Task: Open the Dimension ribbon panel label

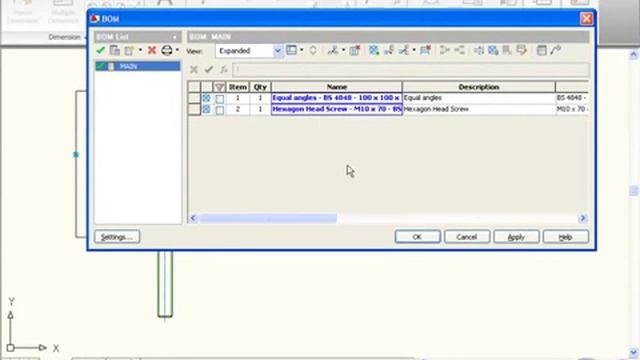Action: click(x=64, y=37)
